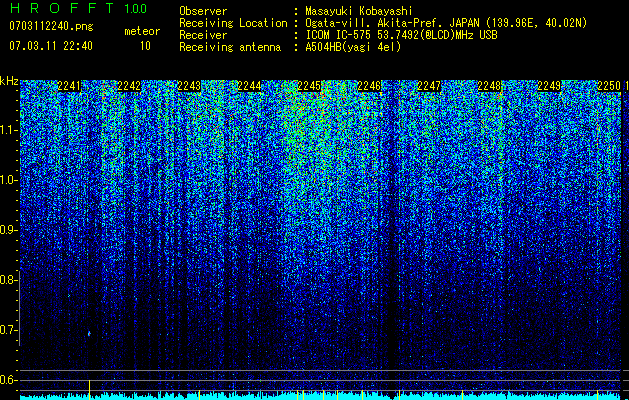The image size is (629, 400).
Task: Click the 2248 time marker
Action: click(x=489, y=86)
